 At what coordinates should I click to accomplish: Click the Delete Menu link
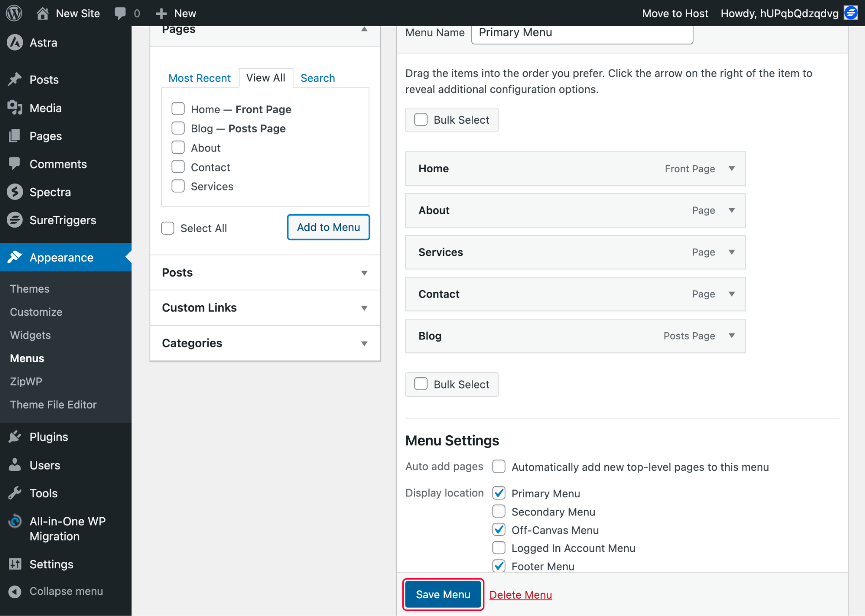[x=520, y=595]
